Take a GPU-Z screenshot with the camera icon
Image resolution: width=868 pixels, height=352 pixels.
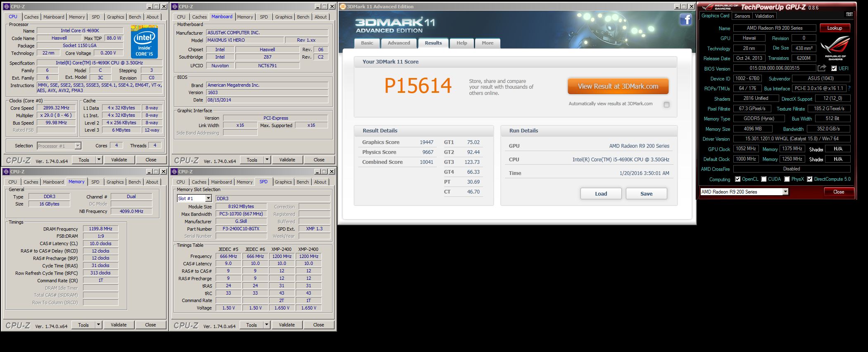[849, 14]
